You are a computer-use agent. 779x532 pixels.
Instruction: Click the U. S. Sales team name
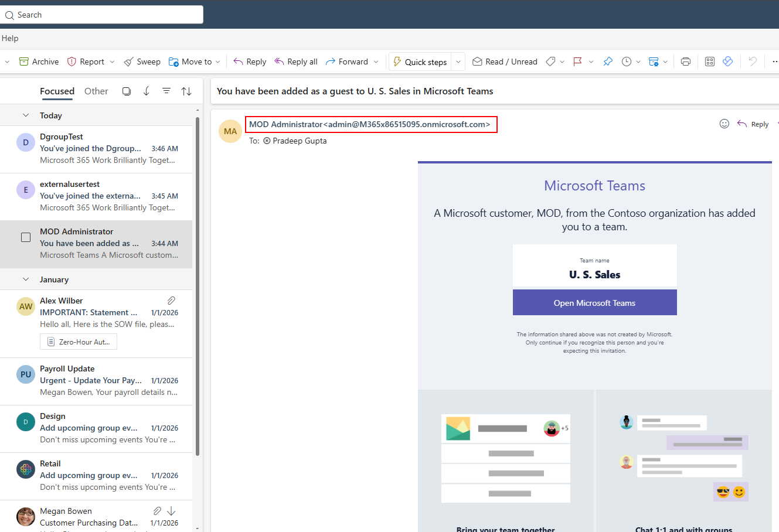click(x=594, y=274)
